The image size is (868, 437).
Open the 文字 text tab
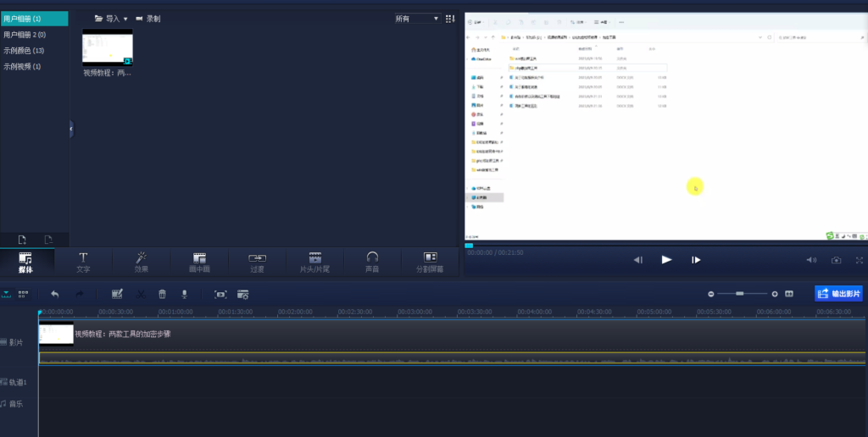(x=83, y=262)
